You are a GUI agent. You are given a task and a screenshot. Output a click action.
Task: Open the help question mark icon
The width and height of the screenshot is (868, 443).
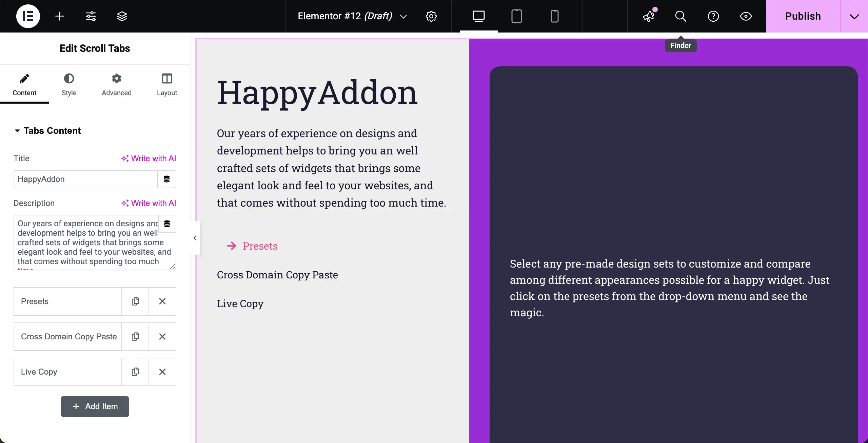click(713, 16)
